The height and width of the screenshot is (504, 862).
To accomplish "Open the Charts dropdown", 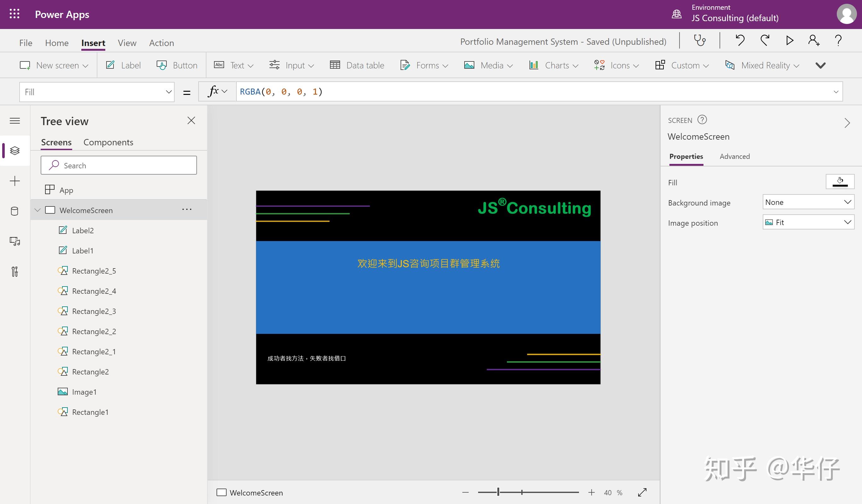I will [x=553, y=65].
